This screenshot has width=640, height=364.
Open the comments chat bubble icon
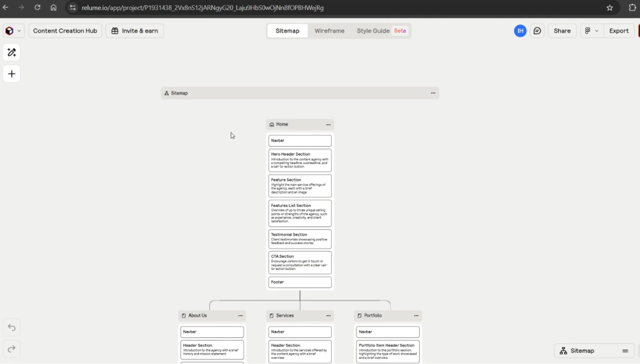point(537,31)
